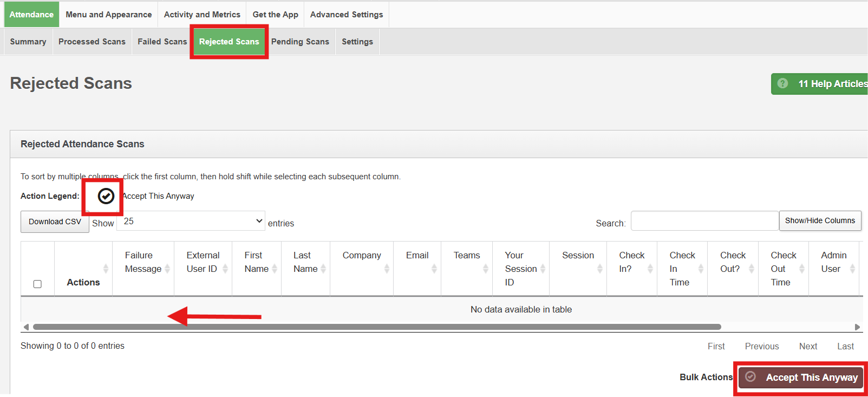
Task: Click the horizontal scrollbar left arrow
Action: pos(26,327)
